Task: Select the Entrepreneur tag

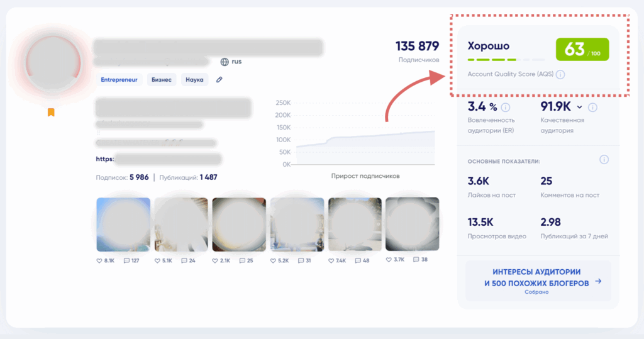Action: (119, 80)
